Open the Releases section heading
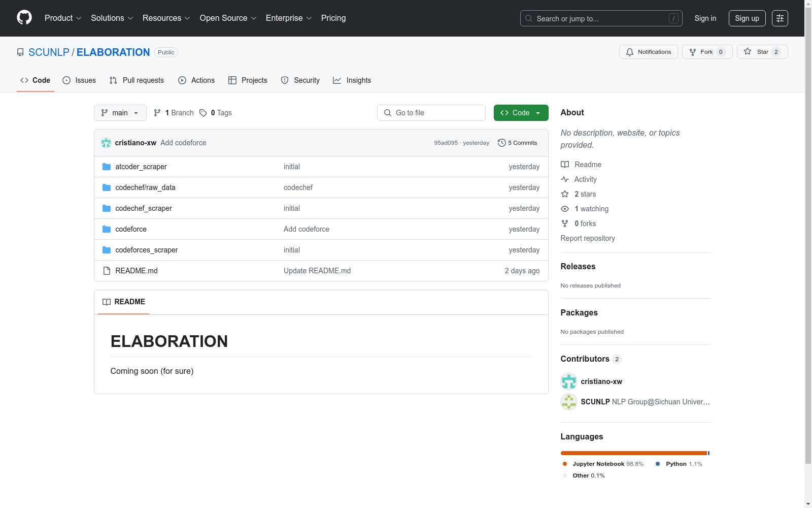This screenshot has width=812, height=508. coord(578,266)
